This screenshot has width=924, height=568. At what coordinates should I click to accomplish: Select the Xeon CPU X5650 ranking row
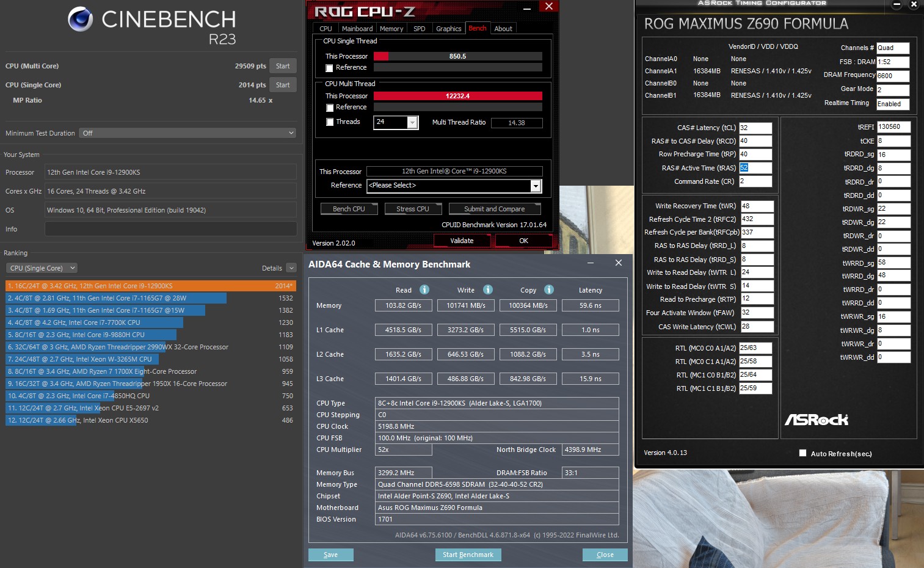pyautogui.click(x=151, y=420)
